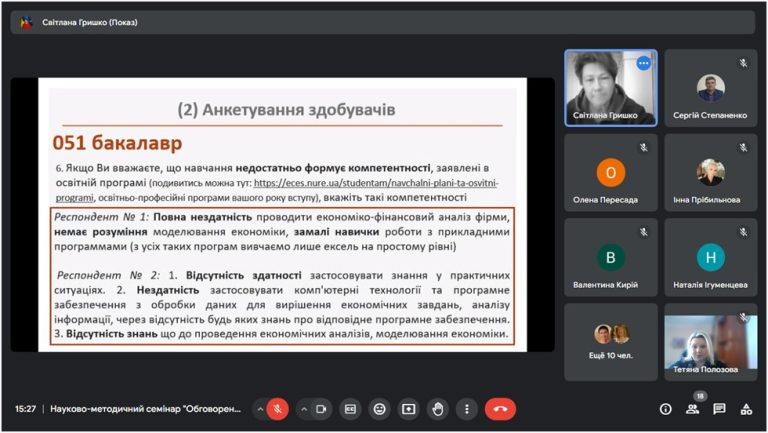The image size is (768, 433).
Task: Raise your hand in the meeting
Action: (437, 409)
